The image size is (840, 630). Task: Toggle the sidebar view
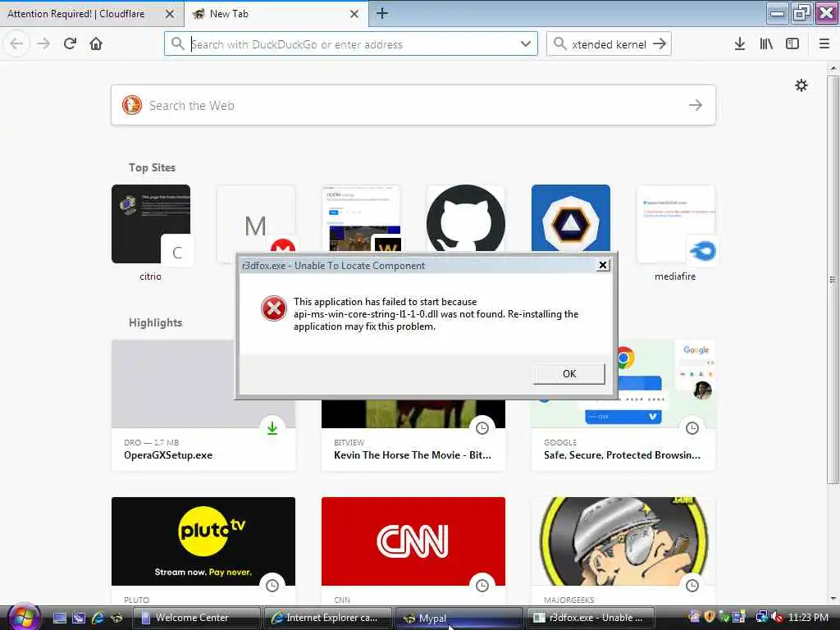click(x=792, y=44)
